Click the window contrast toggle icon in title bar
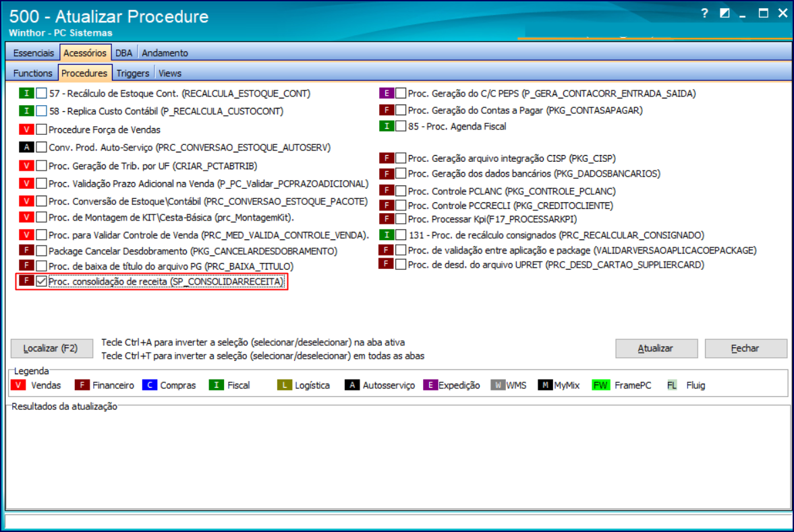The width and height of the screenshot is (794, 532). [x=725, y=13]
